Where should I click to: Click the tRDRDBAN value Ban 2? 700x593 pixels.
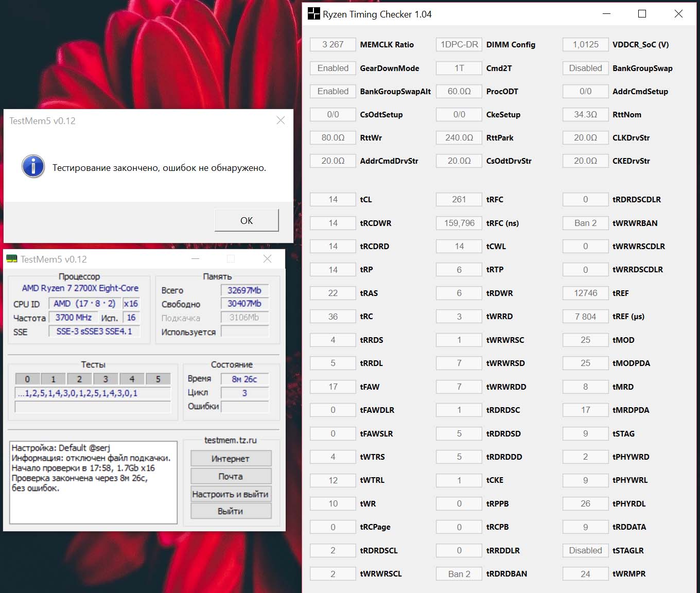pyautogui.click(x=459, y=573)
